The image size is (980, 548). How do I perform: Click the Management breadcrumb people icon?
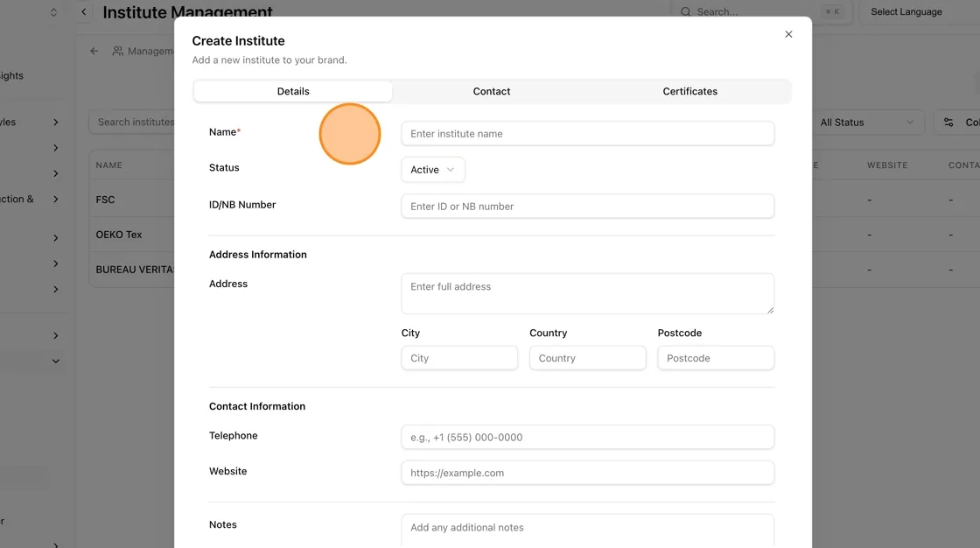tap(117, 52)
